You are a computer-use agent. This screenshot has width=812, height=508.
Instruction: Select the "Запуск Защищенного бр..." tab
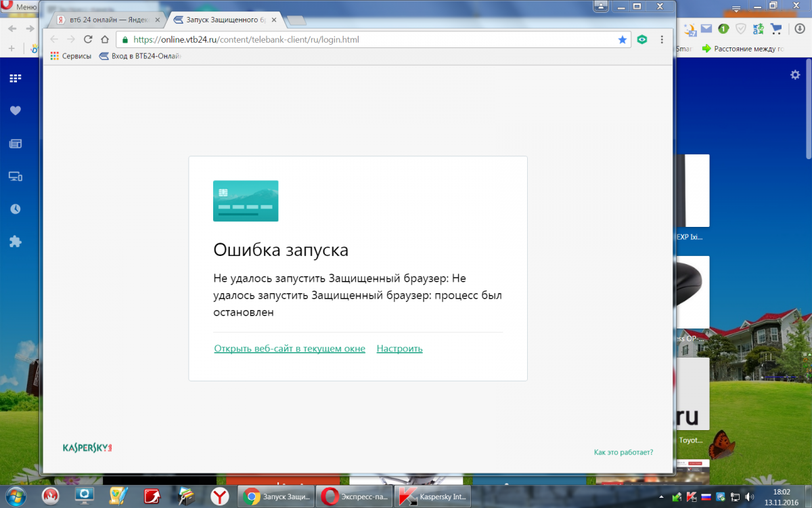(223, 20)
